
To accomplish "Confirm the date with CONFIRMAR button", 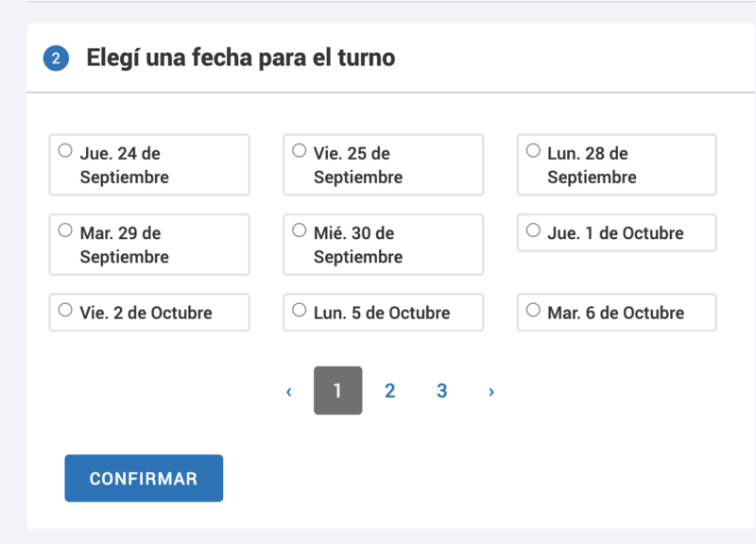I will pyautogui.click(x=144, y=478).
